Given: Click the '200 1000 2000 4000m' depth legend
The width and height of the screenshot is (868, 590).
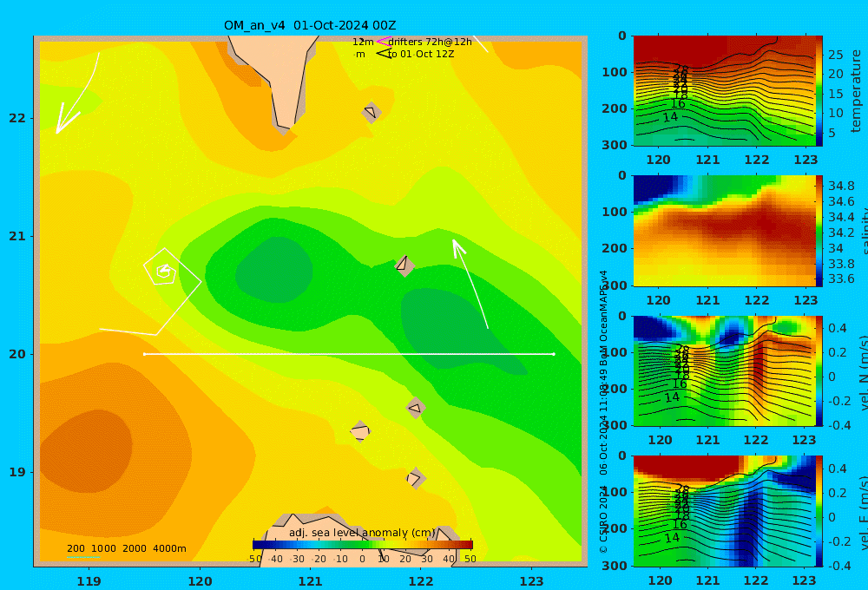Looking at the screenshot, I should (127, 548).
